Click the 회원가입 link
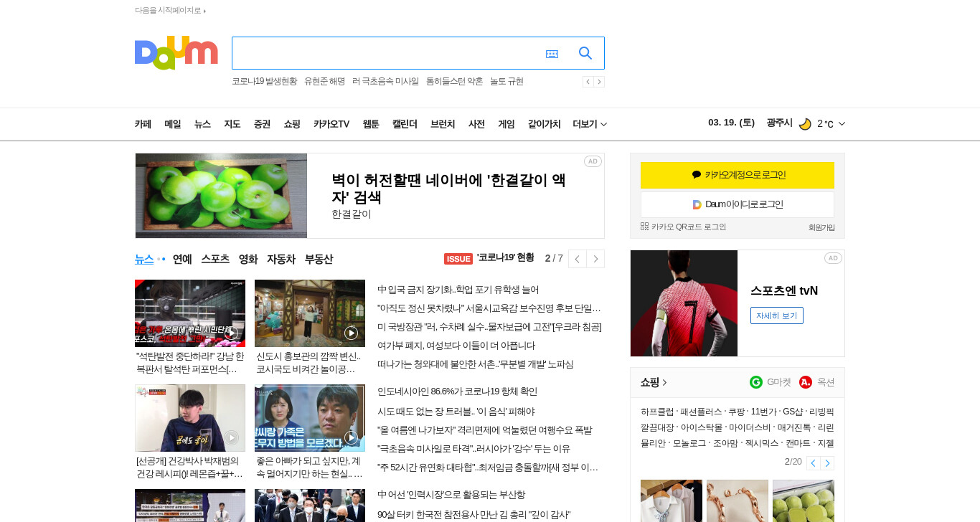Screen dimensions: 980x522 (x=821, y=227)
